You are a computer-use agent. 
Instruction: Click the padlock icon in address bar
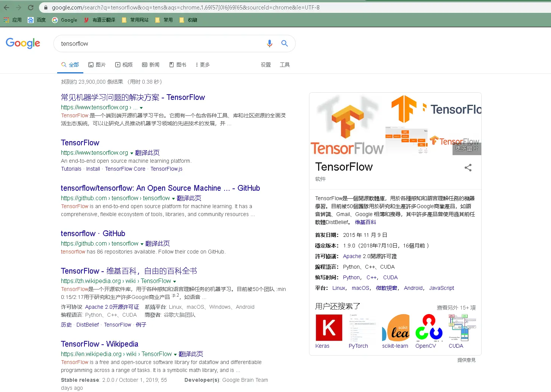45,8
